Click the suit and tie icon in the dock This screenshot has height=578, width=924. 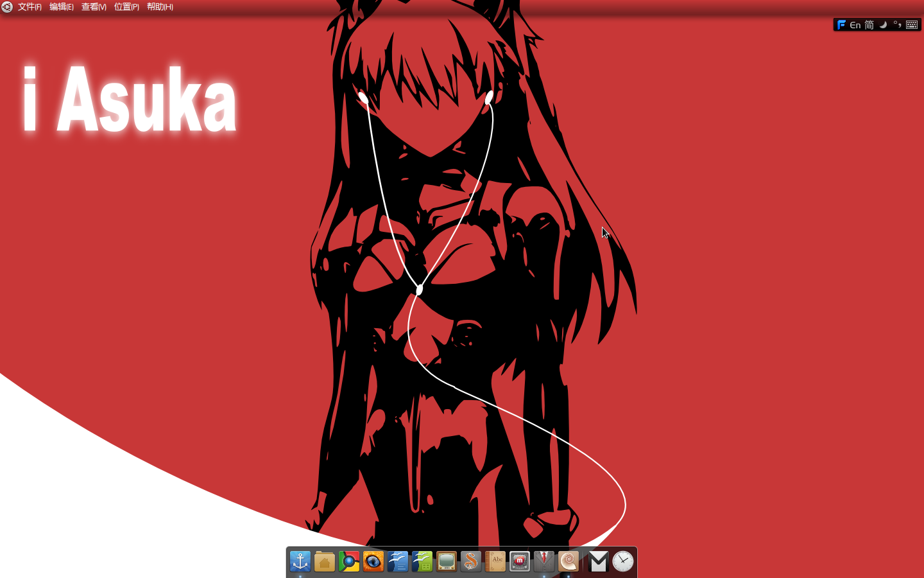[544, 562]
